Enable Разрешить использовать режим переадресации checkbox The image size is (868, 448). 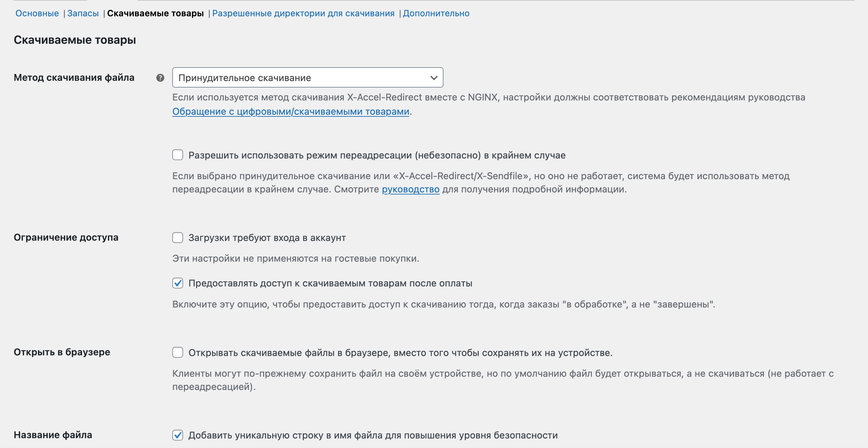pyautogui.click(x=178, y=155)
